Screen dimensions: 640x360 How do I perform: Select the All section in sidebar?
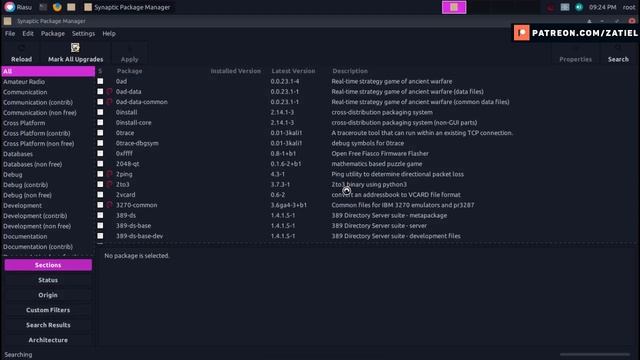pyautogui.click(x=48, y=71)
